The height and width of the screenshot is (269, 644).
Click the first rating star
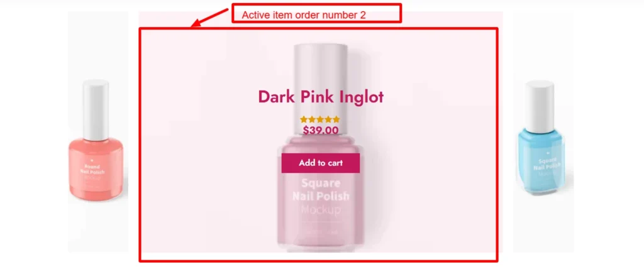(304, 119)
